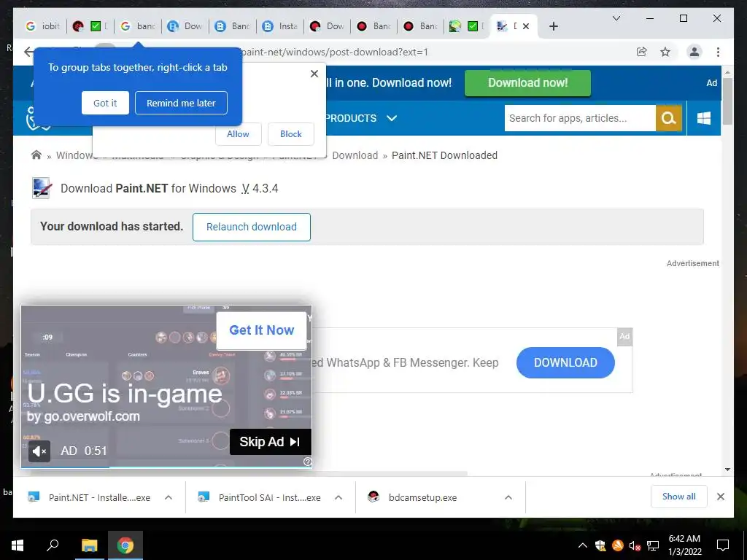Screen dimensions: 747x560
Task: Close the active Paint.NET tab
Action: point(526,26)
